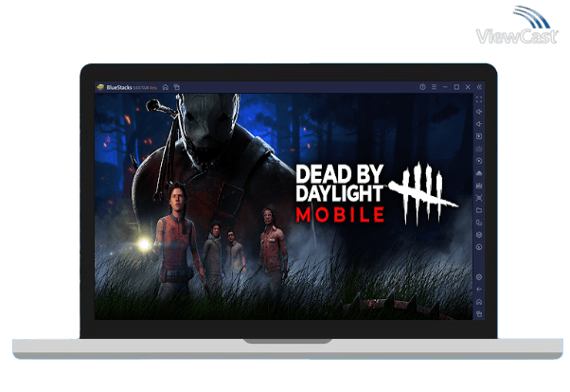
Task: Collapse the sidebar with the double chevron
Action: 479,87
